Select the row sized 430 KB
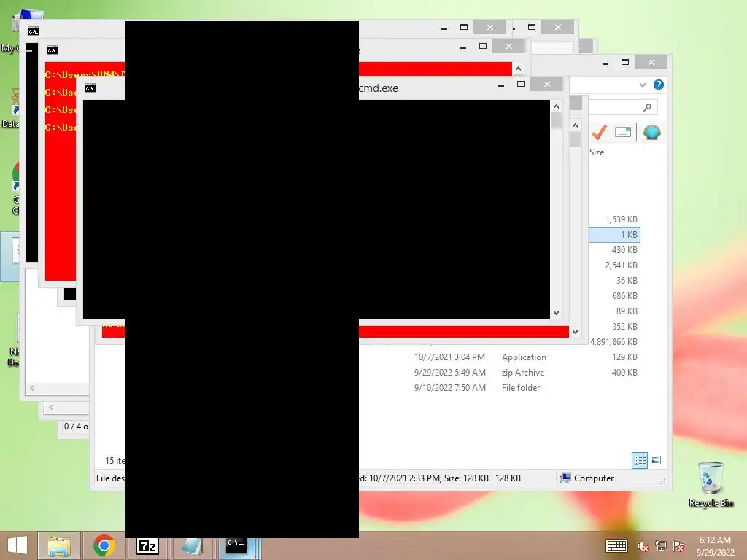The width and height of the screenshot is (747, 560). (614, 249)
